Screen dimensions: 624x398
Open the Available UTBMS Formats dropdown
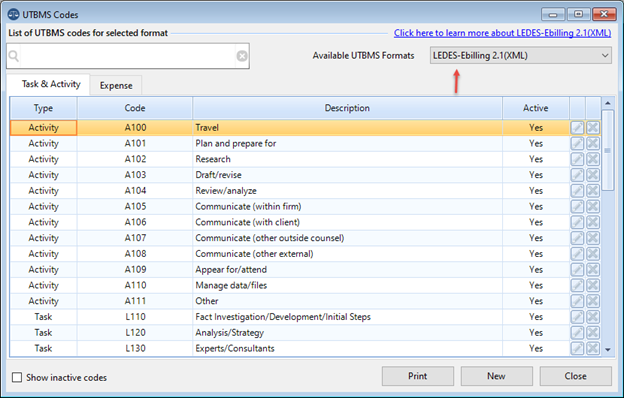(x=521, y=55)
